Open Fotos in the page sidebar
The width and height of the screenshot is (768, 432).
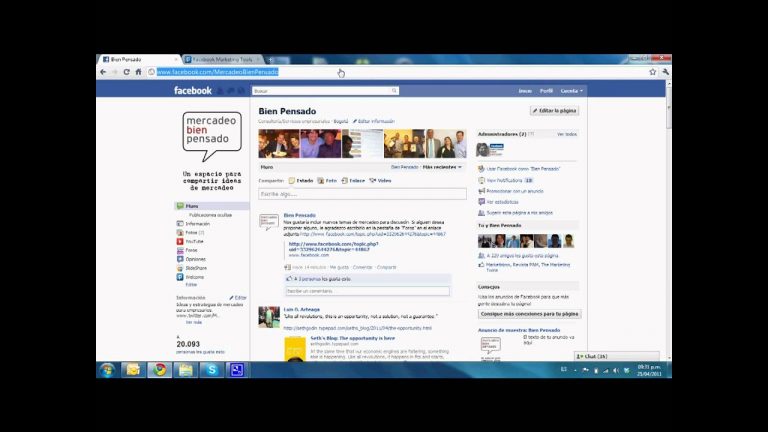click(191, 233)
